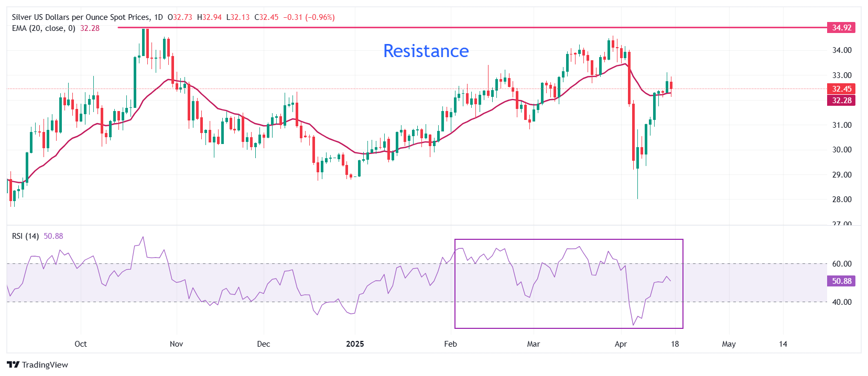Click the 32.45 current price tag
Image resolution: width=868 pixels, height=376 pixels.
(x=841, y=89)
